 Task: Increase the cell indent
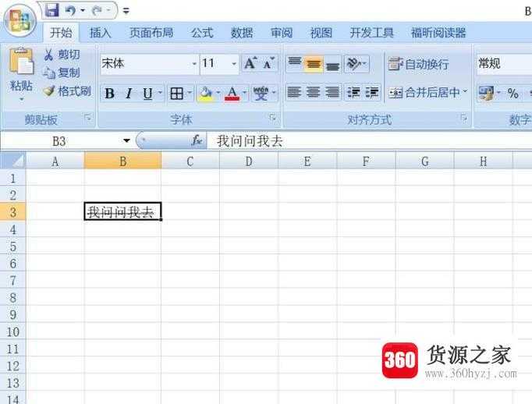point(372,92)
